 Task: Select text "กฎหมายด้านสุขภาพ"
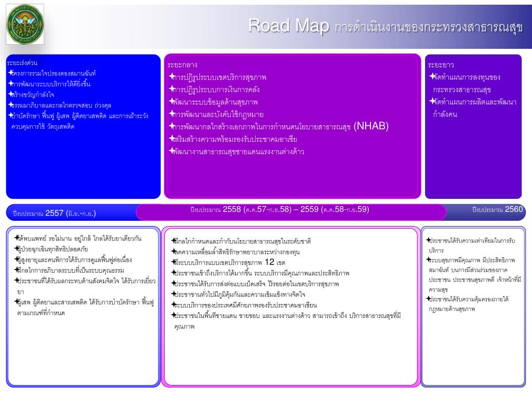[x=452, y=309]
